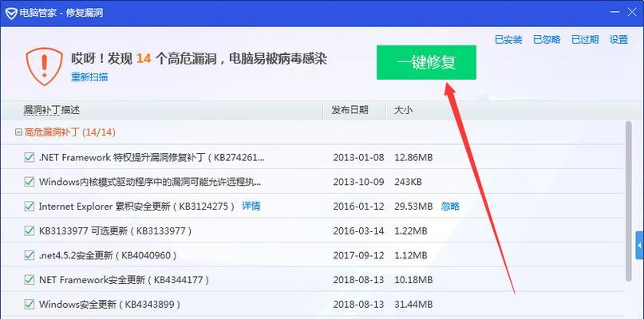Screen dimensions: 644x319
Task: Collapse the 高危漏洞补丁 (14/14) group
Action: 18,132
